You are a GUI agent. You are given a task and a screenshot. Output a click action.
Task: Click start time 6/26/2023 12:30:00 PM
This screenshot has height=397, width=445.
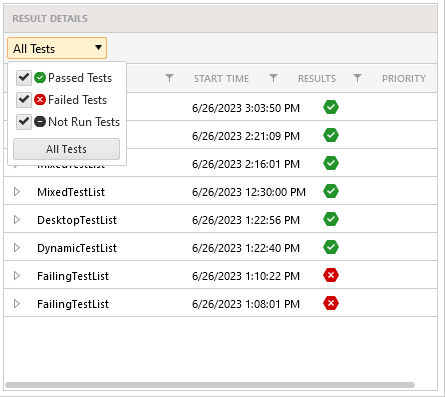[x=249, y=192]
